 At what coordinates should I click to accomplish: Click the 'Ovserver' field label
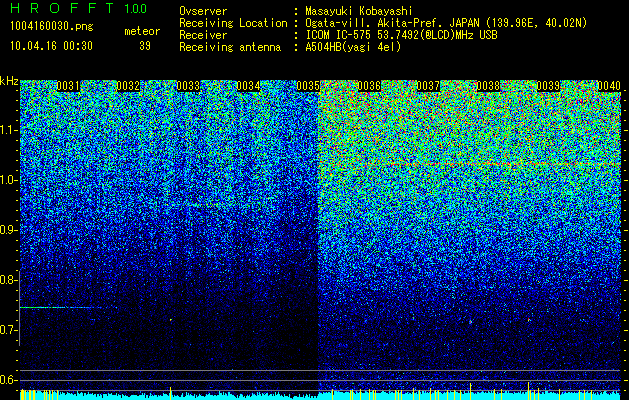point(203,11)
